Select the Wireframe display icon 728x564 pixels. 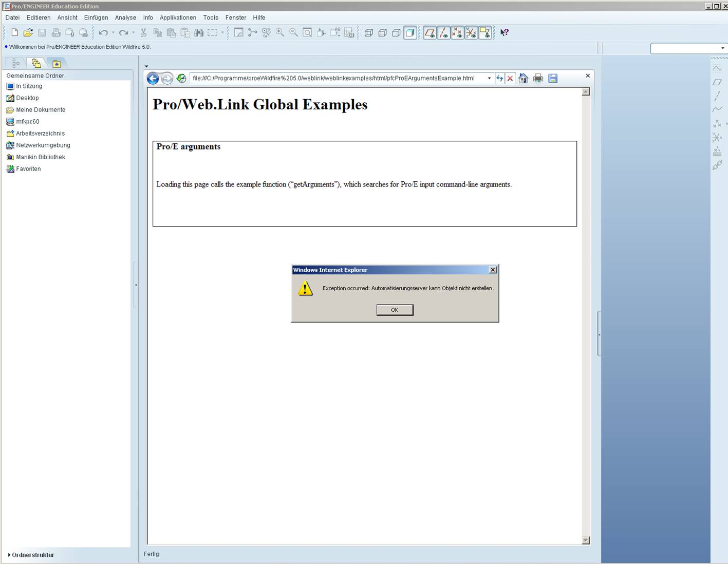pyautogui.click(x=369, y=32)
